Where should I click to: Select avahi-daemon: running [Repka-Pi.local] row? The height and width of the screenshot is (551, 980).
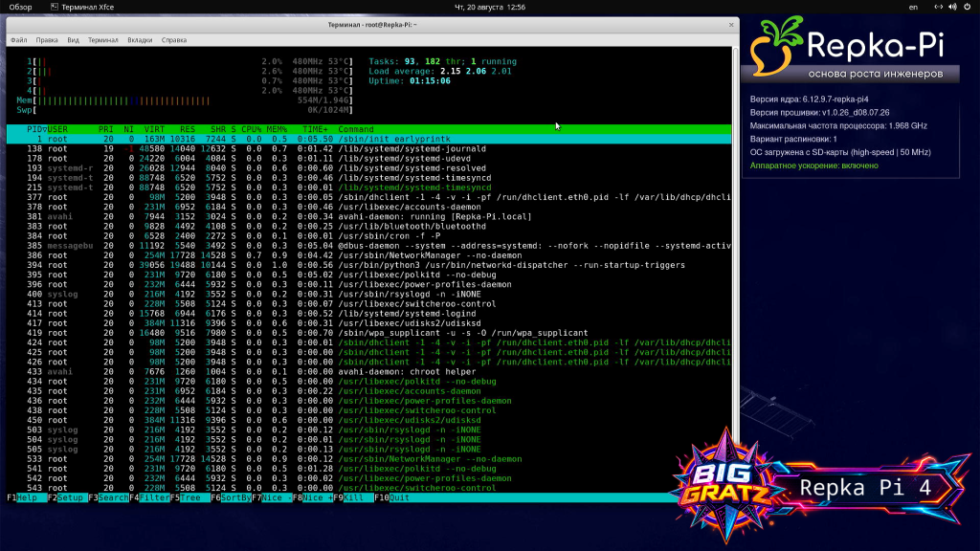point(368,217)
